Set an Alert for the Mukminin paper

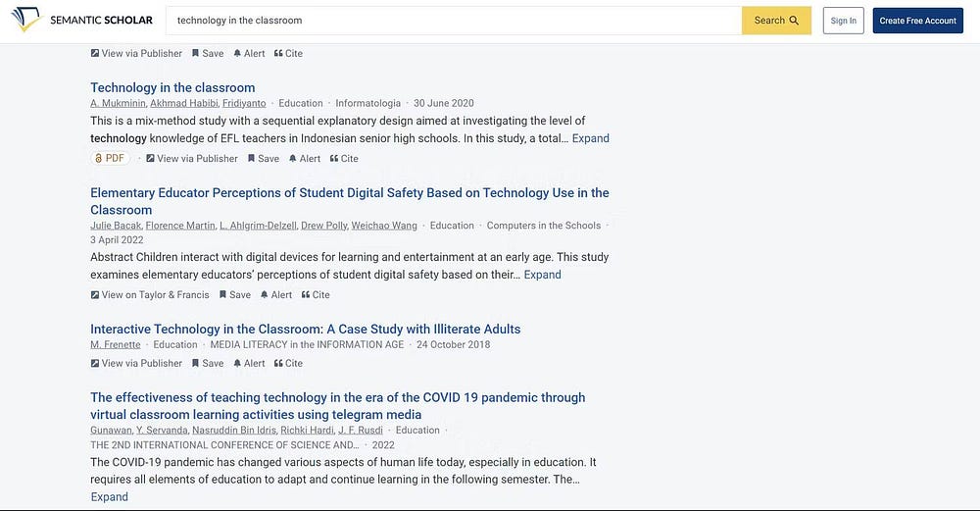tap(305, 158)
